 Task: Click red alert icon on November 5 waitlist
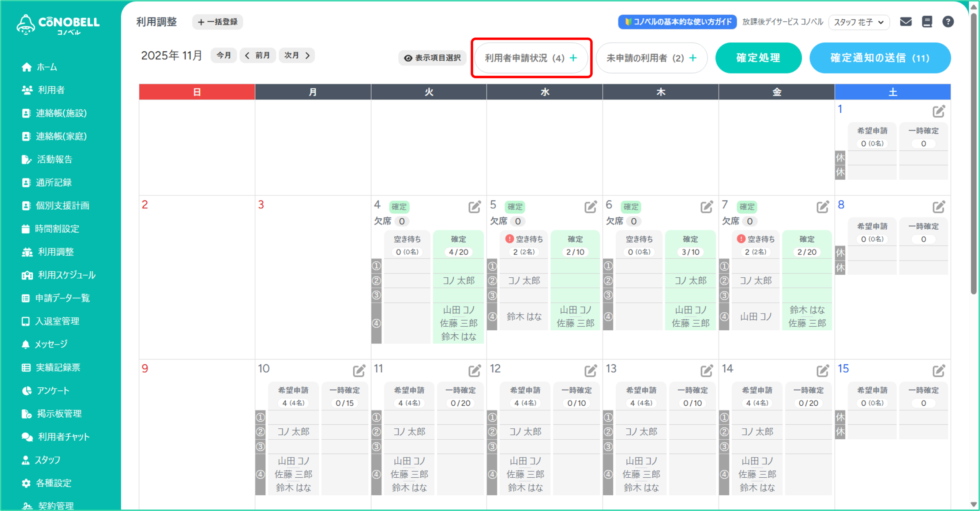509,239
